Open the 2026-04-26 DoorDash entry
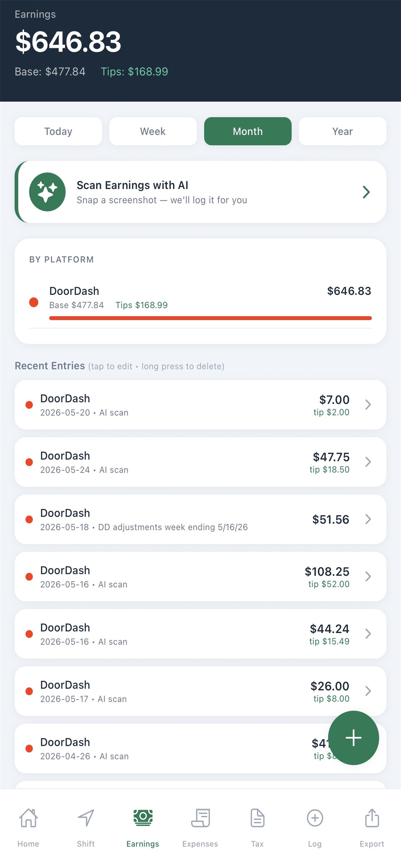This screenshot has height=868, width=401. 200,748
